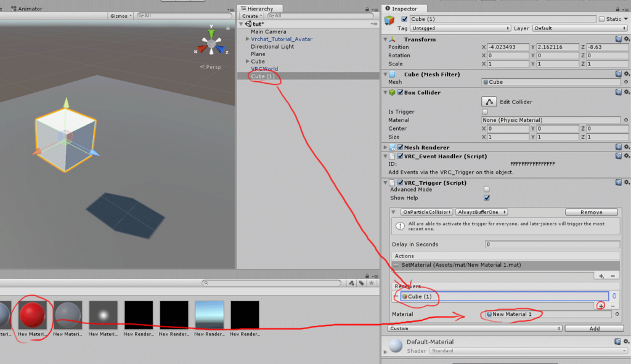Open the Cube (Mesh Filter) help icon

618,74
